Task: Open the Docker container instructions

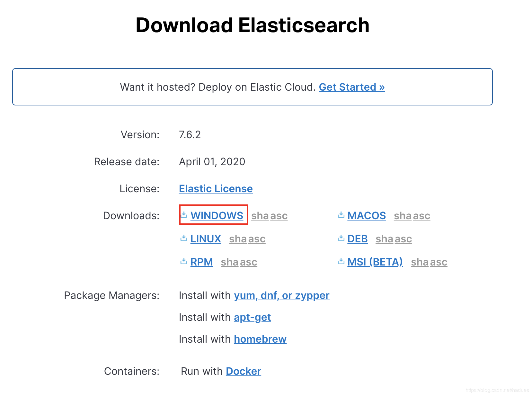Action: click(244, 371)
